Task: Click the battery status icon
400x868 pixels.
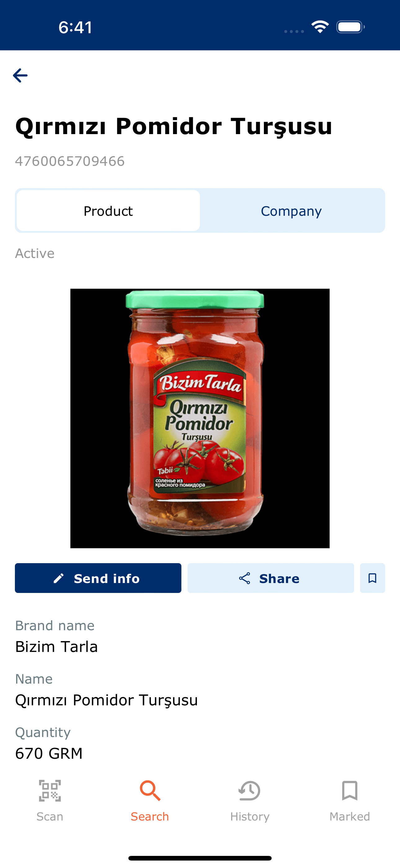Action: (350, 27)
